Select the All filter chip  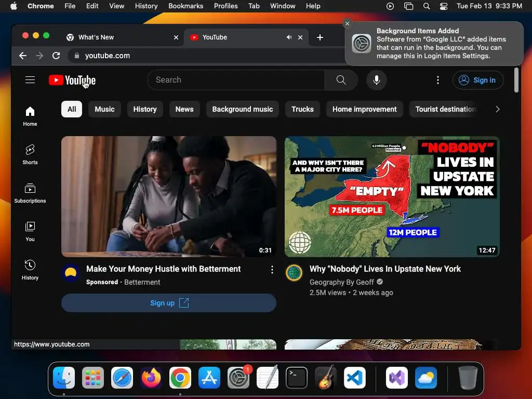72,109
